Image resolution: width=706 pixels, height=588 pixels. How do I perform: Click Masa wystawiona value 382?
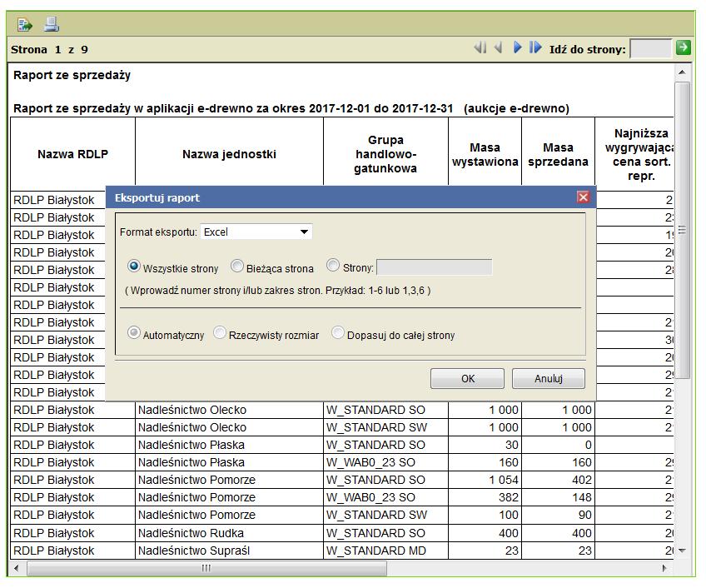485,497
